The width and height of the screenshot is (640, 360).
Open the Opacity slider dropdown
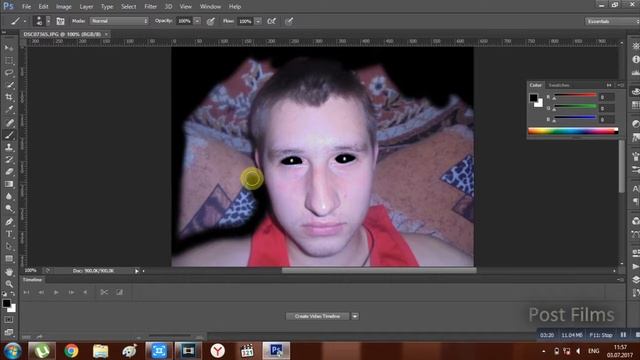pyautogui.click(x=197, y=21)
